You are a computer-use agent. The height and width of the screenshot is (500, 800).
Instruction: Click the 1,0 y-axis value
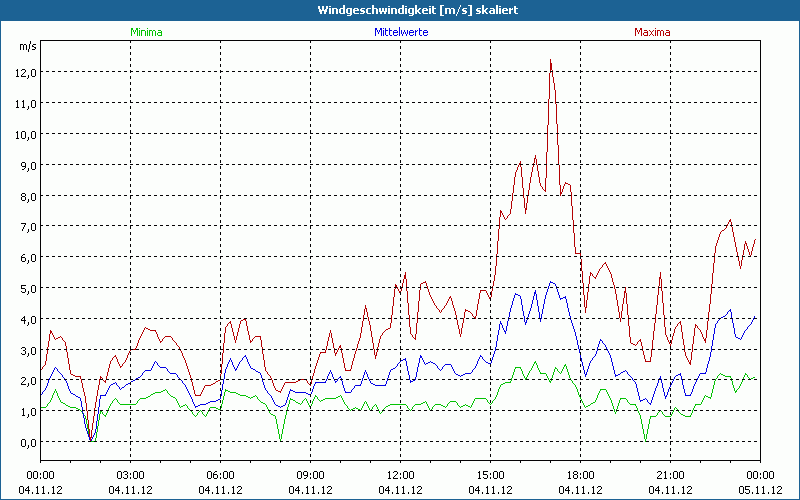[x=29, y=412]
